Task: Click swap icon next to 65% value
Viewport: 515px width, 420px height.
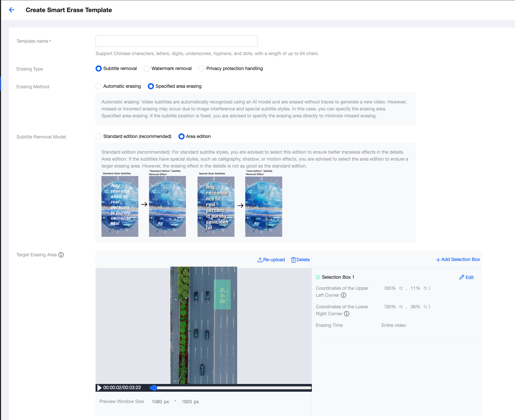Action: tap(401, 288)
